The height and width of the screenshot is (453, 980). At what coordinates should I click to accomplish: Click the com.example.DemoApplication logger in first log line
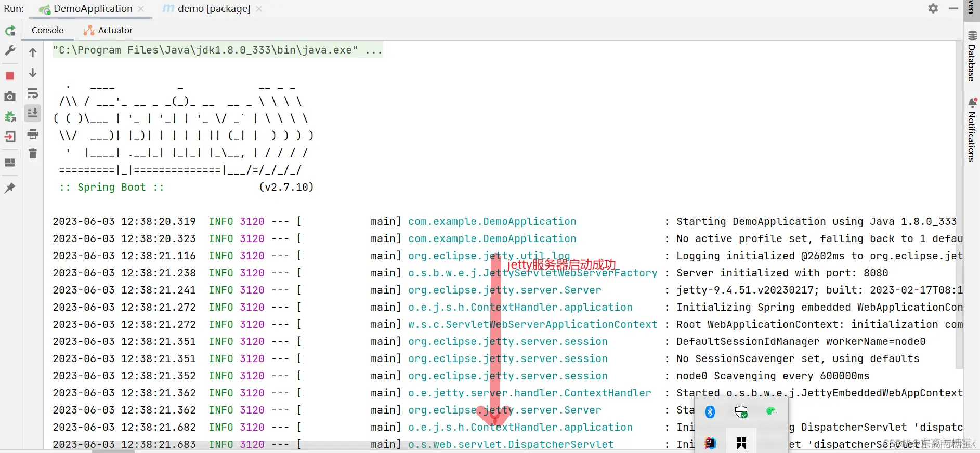tap(492, 221)
